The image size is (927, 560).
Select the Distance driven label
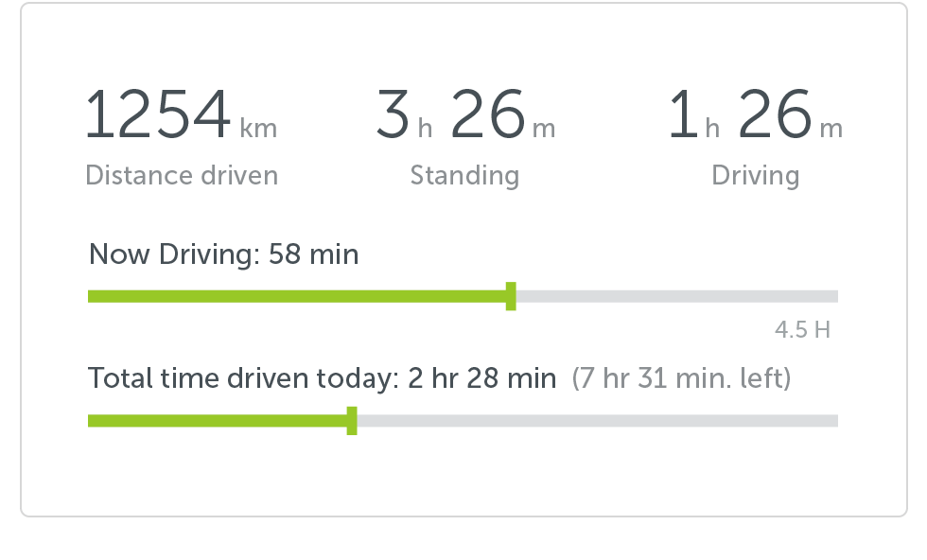182,175
